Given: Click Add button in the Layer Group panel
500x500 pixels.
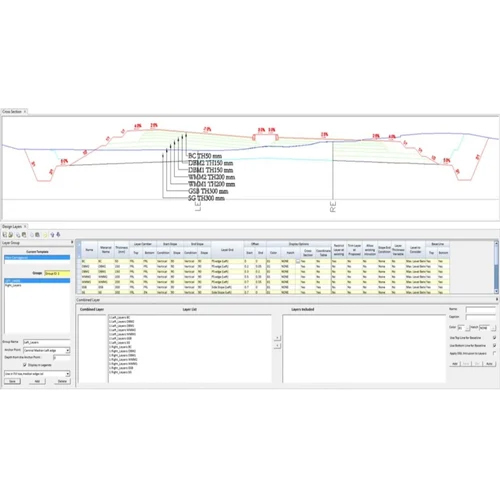Looking at the screenshot, I should [37, 381].
